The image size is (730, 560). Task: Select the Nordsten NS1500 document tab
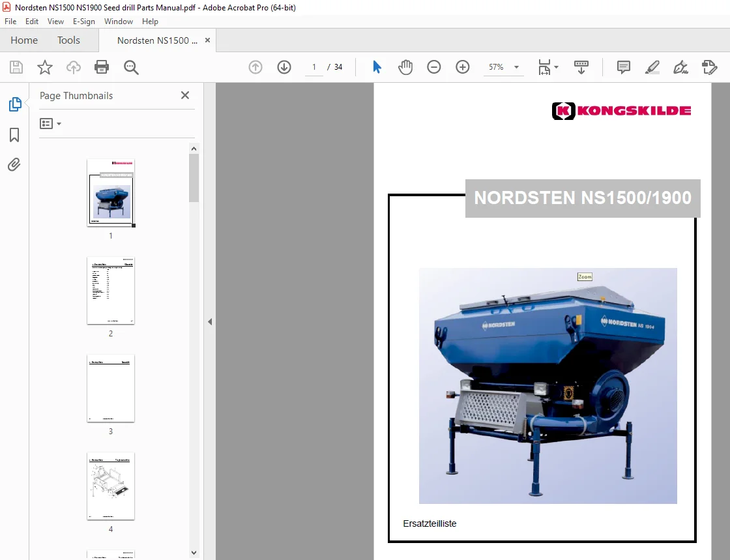click(157, 40)
